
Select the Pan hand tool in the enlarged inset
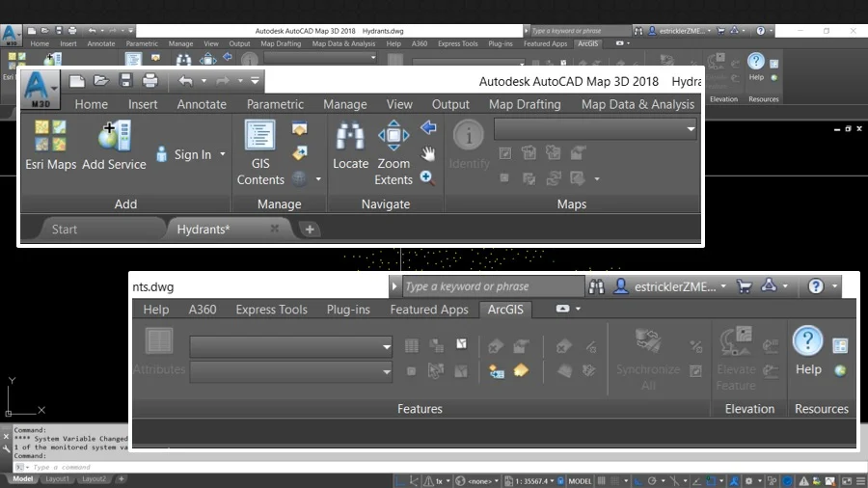[x=428, y=153]
